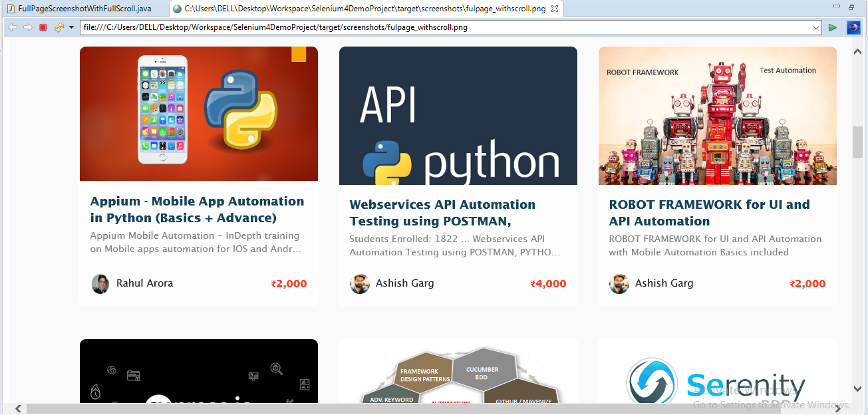
Task: Click Rahul Arora's avatar picture
Action: [100, 284]
